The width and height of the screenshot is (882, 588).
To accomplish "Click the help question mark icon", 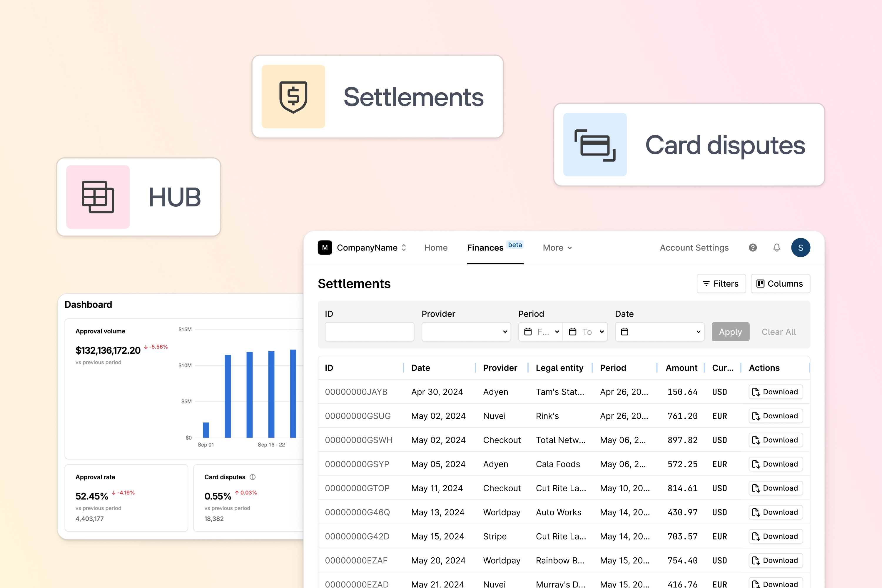I will 753,248.
